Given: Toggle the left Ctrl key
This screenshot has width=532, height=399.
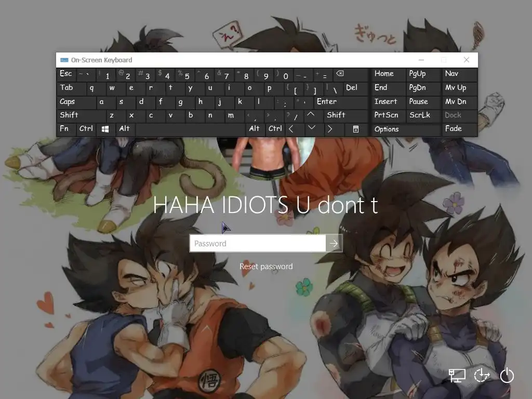Looking at the screenshot, I should (x=86, y=129).
